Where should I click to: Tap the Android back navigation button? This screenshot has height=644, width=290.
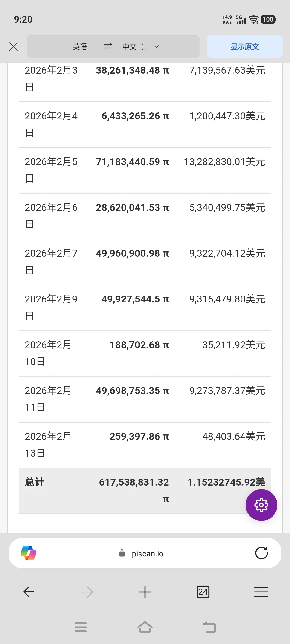tap(209, 627)
